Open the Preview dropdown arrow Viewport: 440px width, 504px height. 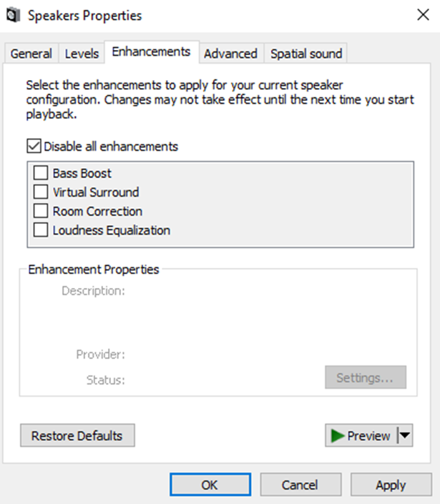click(404, 435)
